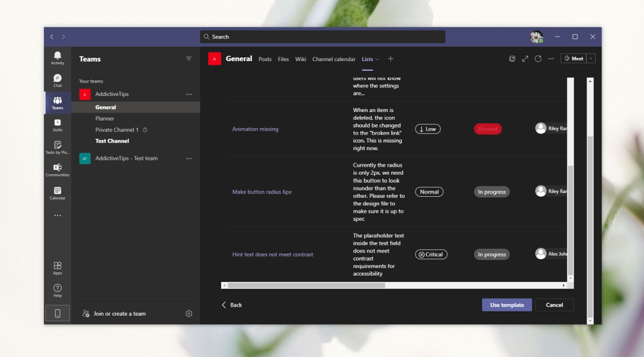Select the AddictiveTips - Test team
Image resolution: width=644 pixels, height=357 pixels.
pyautogui.click(x=127, y=159)
